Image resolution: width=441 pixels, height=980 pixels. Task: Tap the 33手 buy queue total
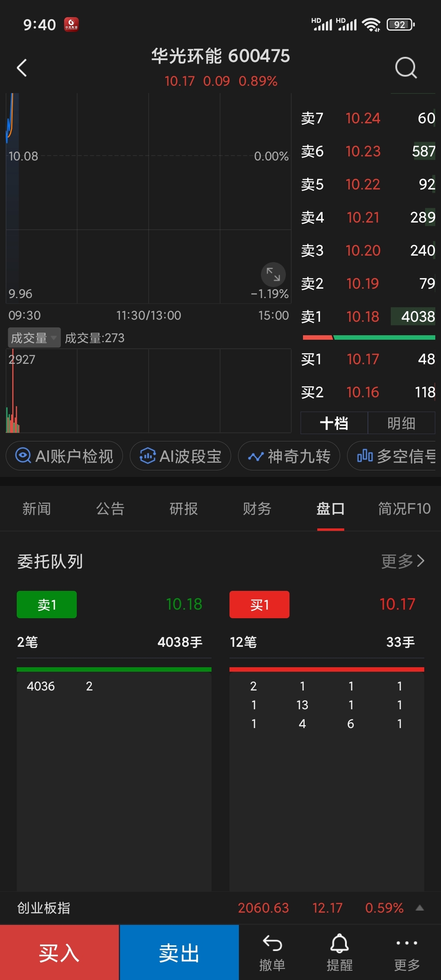[401, 642]
